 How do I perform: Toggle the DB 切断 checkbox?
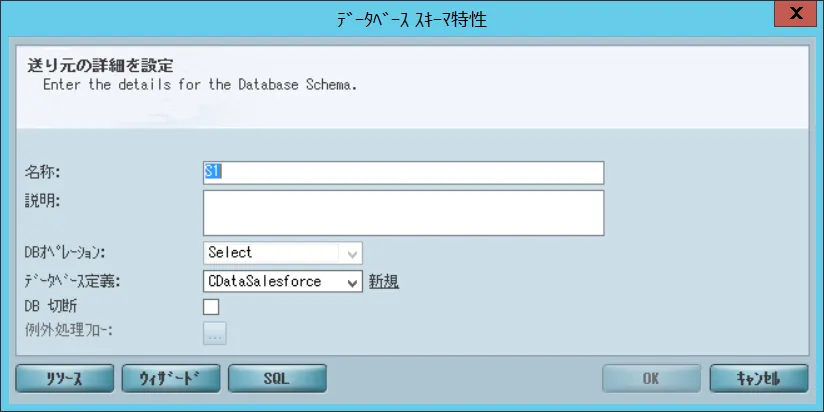tap(211, 307)
